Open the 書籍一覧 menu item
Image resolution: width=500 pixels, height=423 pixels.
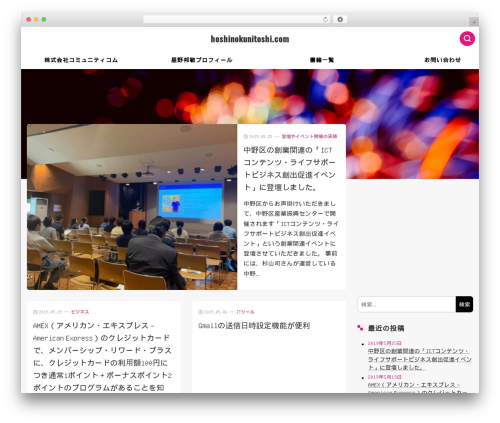[322, 60]
